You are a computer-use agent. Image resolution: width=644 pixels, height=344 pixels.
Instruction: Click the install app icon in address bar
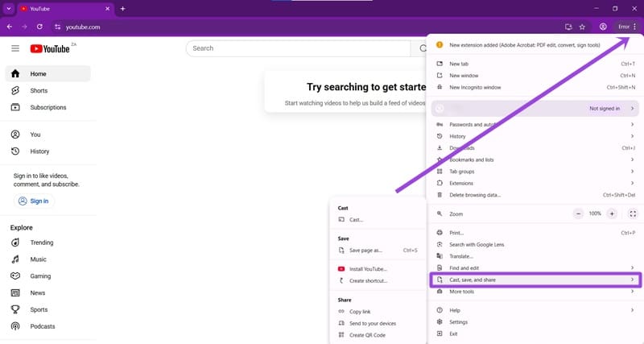point(568,27)
